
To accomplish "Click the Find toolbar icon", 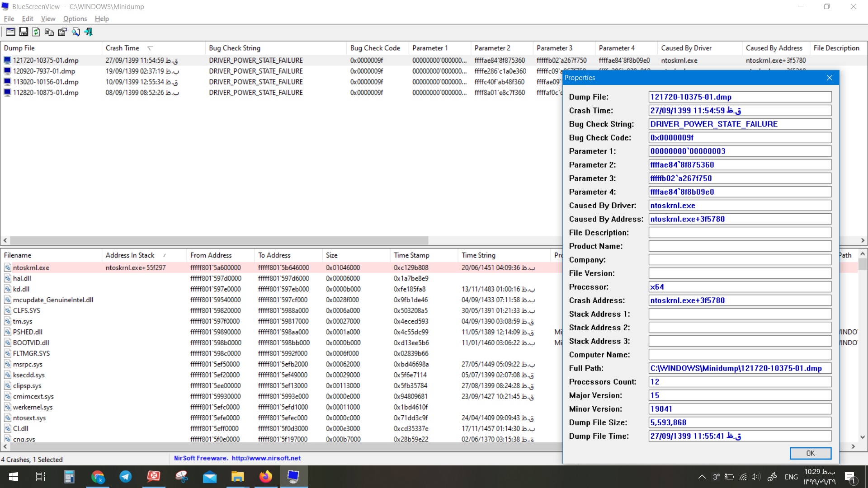I will pyautogui.click(x=75, y=32).
